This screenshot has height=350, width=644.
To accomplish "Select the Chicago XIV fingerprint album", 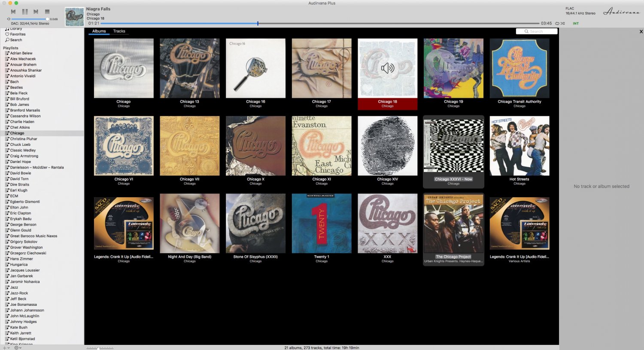I will (388, 146).
